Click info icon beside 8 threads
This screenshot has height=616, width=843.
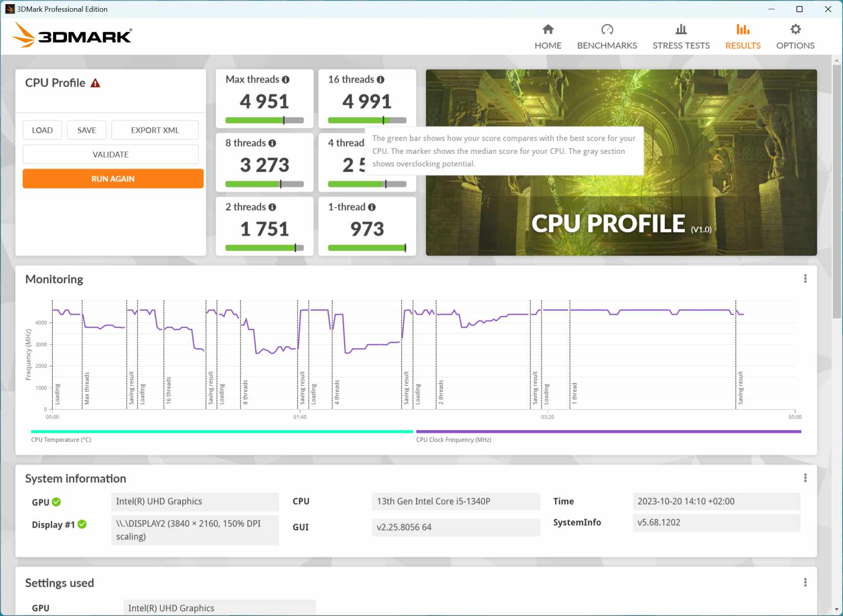(x=272, y=143)
